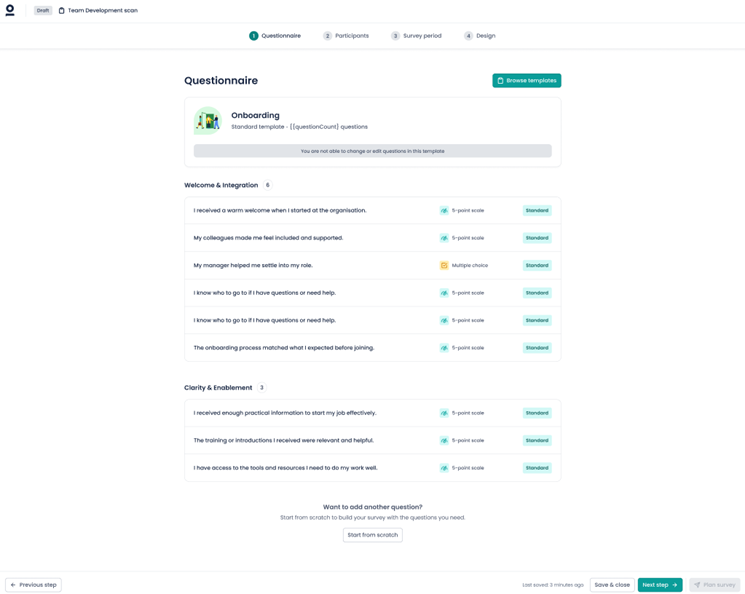745x594 pixels.
Task: Go to the Participants step
Action: point(346,36)
